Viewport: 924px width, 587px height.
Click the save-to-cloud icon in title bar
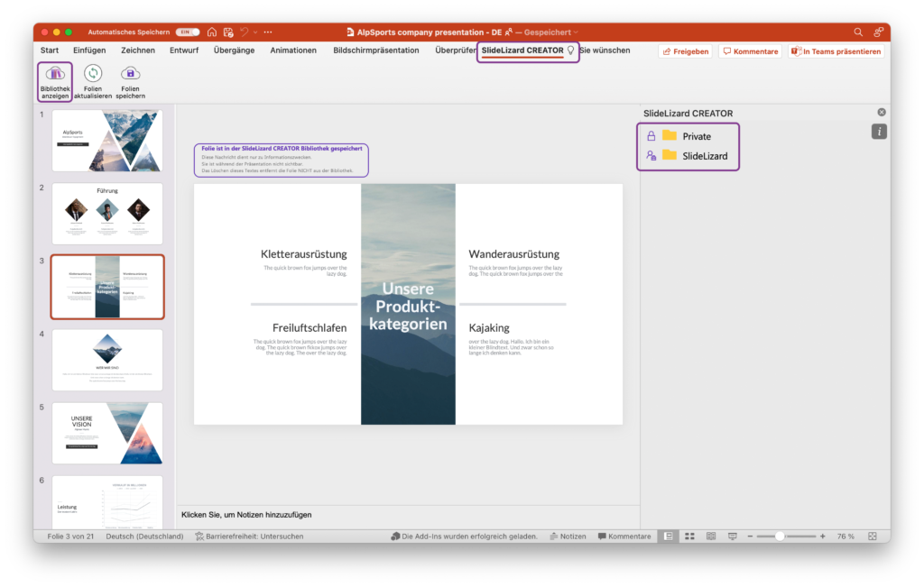pos(228,32)
